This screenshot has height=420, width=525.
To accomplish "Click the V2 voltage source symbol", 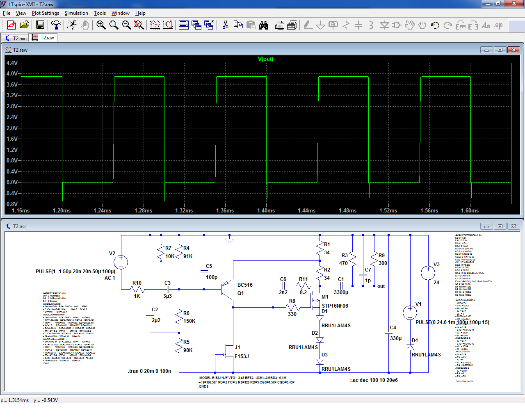I will point(121,262).
